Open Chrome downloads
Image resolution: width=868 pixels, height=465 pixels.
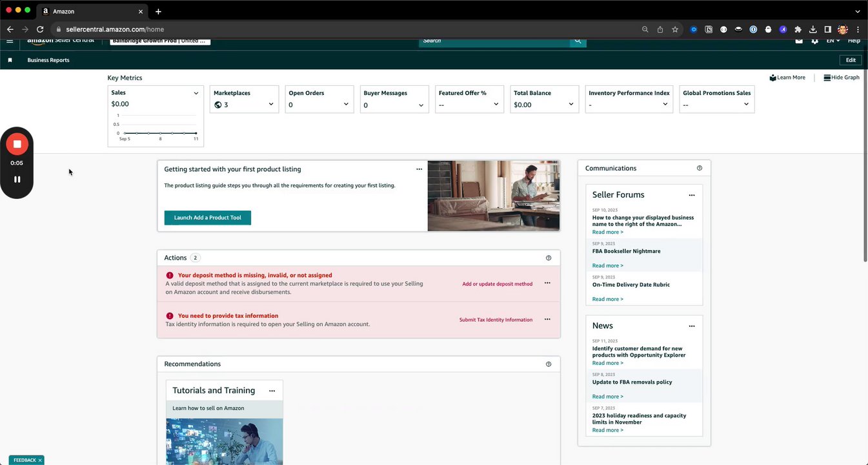812,29
